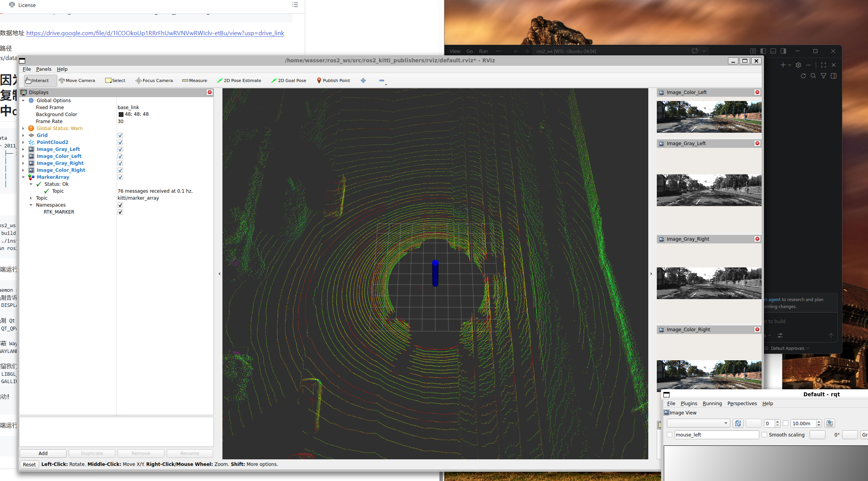Click the Image_Color_Left camera thumbnail

click(x=709, y=117)
